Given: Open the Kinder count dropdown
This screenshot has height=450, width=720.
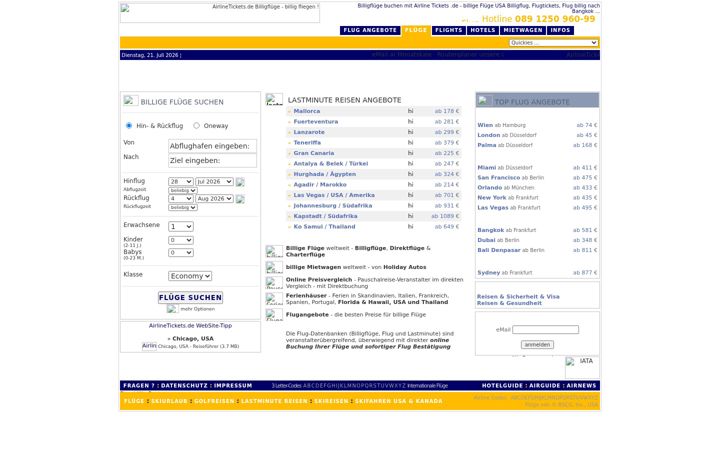Looking at the screenshot, I should coord(180,240).
